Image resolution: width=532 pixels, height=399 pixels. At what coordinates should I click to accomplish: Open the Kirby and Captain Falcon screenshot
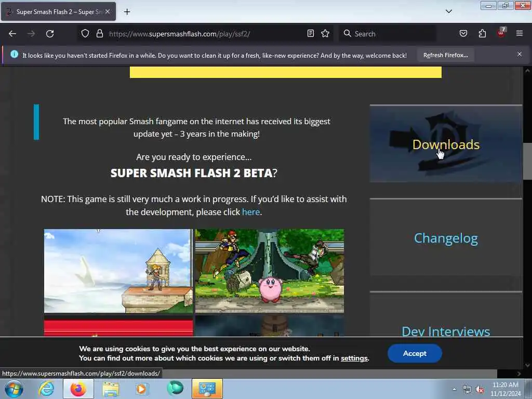coord(270,271)
